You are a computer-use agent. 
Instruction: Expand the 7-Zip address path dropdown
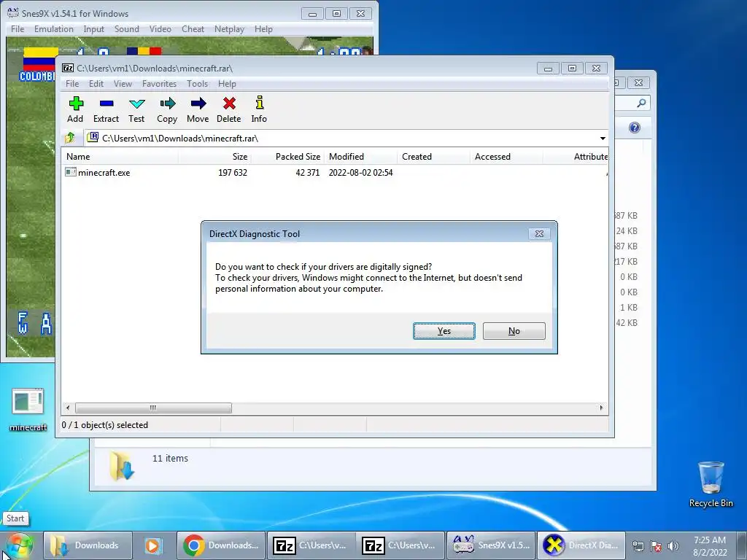click(x=603, y=138)
